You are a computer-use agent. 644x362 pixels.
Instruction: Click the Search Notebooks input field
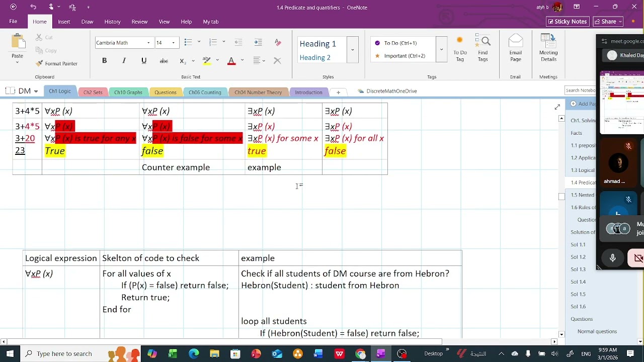point(580,90)
